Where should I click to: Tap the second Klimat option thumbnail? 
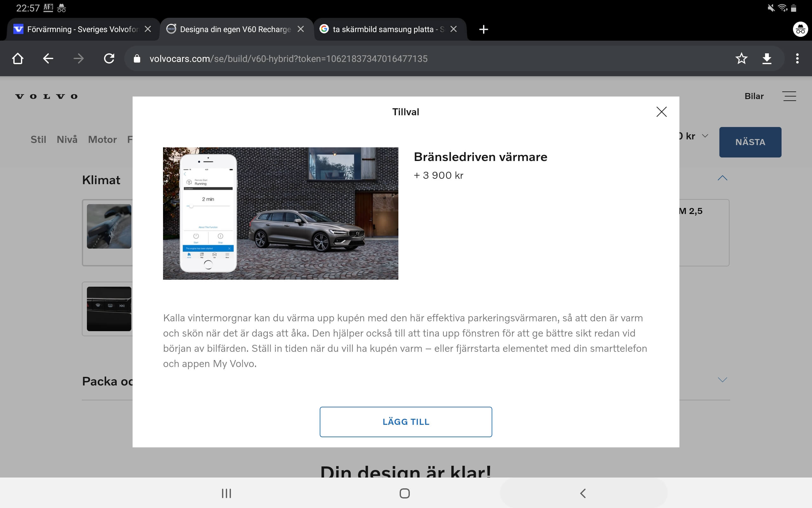pos(109,309)
